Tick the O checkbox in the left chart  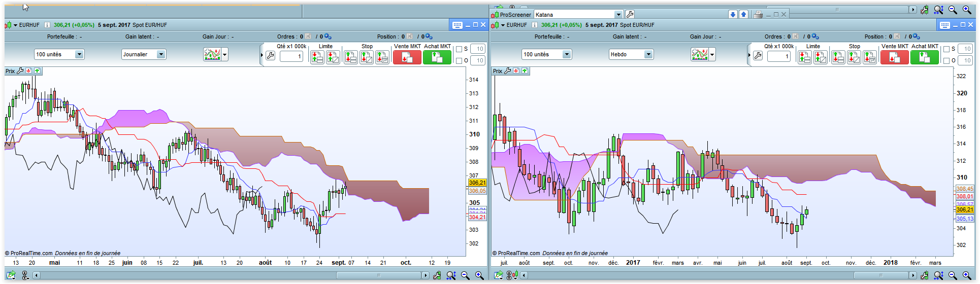coord(459,61)
